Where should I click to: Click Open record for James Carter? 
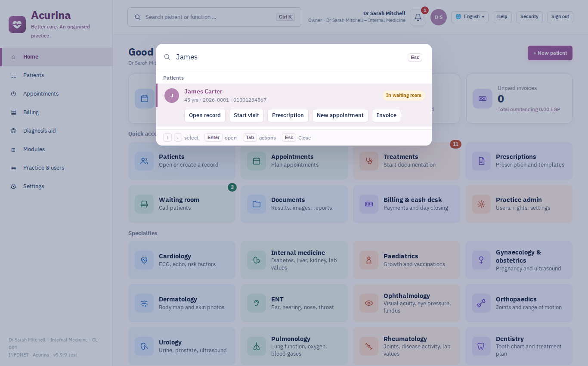coord(205,115)
